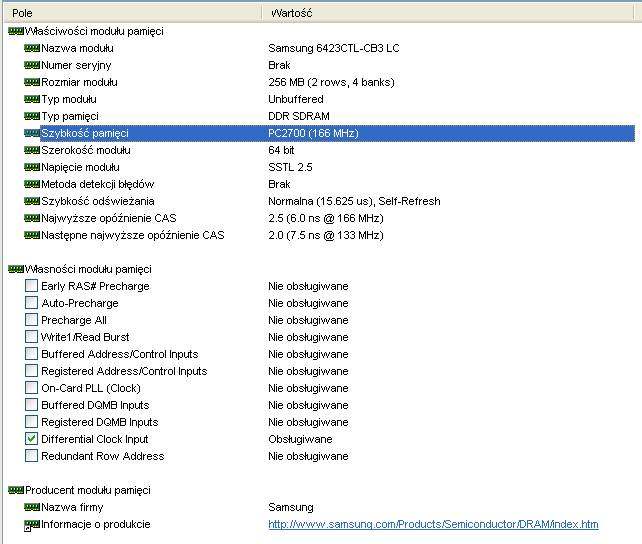
Task: Sort by the Pole column header
Action: click(130, 12)
